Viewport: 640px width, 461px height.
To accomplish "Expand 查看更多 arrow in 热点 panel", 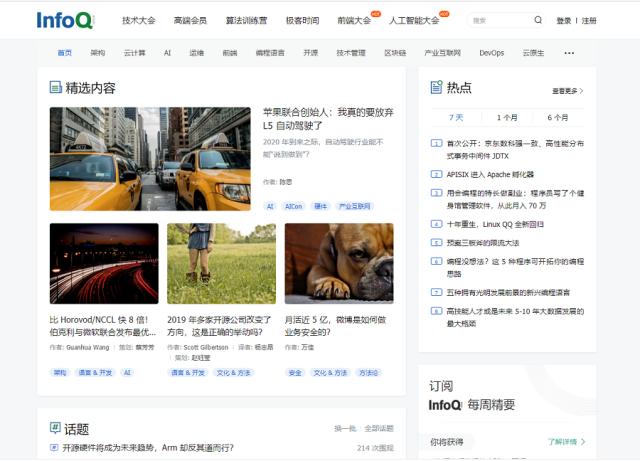I will [x=581, y=91].
